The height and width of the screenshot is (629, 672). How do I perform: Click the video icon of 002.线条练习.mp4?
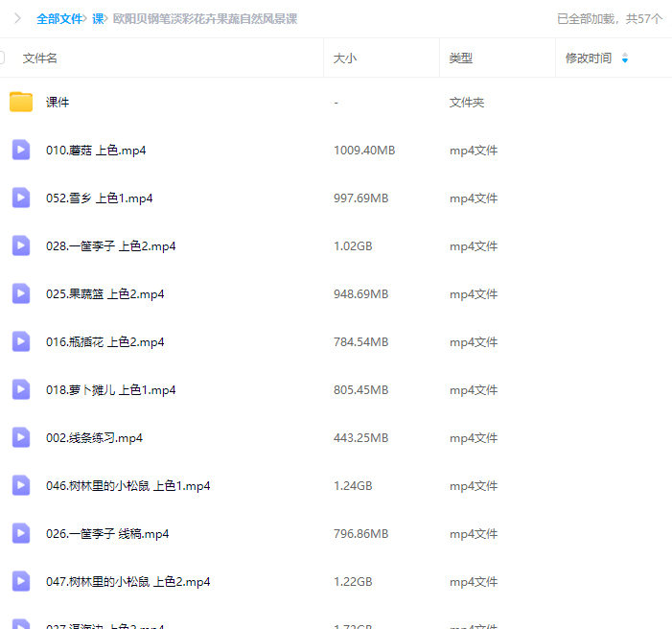[x=21, y=437]
